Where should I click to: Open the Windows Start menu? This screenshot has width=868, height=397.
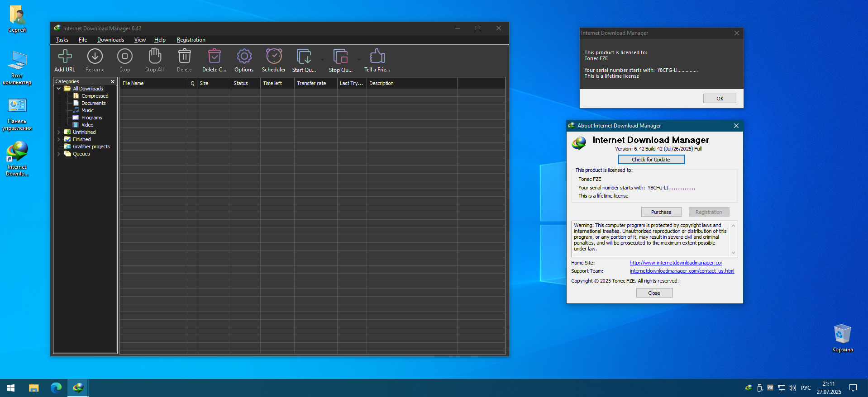[11, 388]
